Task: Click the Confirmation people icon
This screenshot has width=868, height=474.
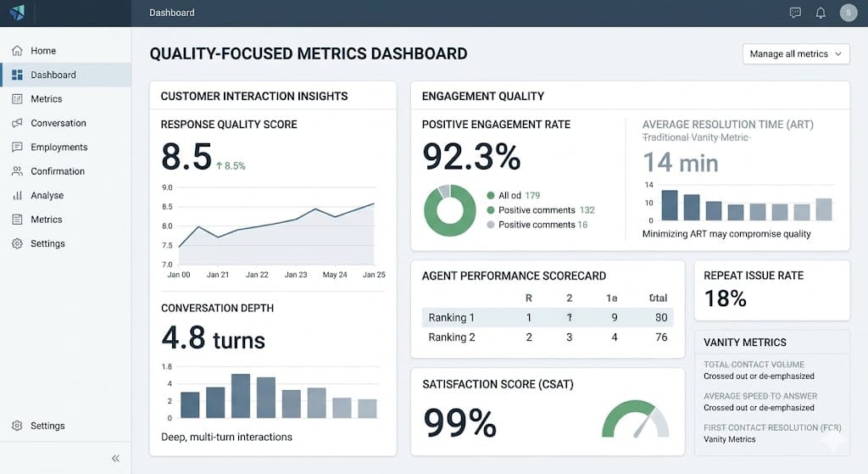Action: 17,171
